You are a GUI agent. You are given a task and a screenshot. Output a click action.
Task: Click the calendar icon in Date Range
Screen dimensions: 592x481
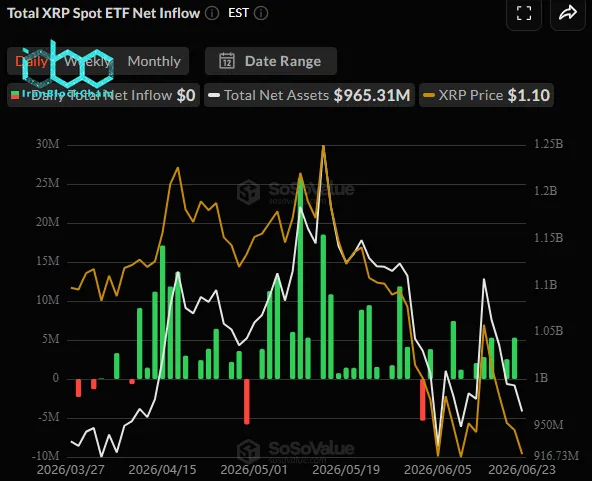tap(227, 61)
